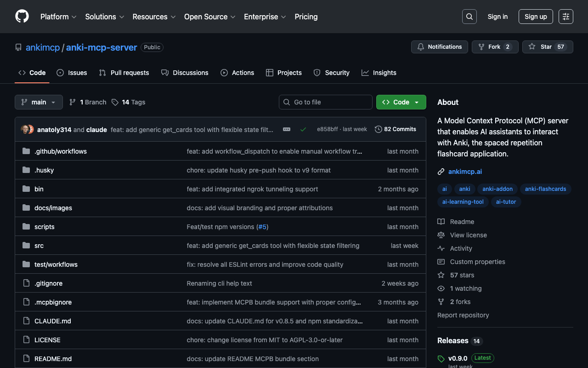Click the Go to file field
Image resolution: width=588 pixels, height=368 pixels.
[325, 102]
